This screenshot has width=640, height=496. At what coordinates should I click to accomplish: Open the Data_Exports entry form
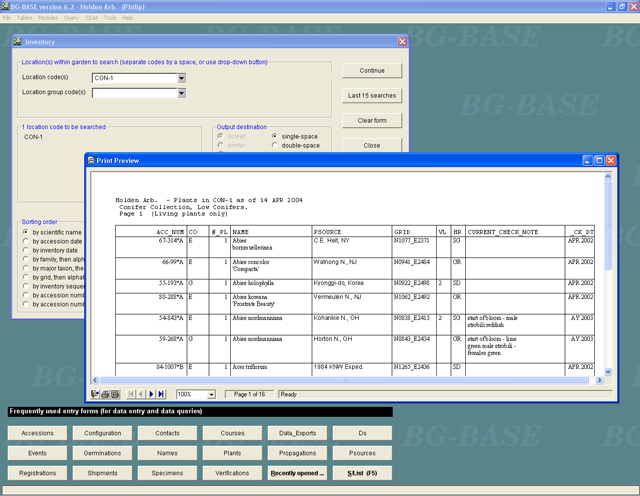[298, 433]
